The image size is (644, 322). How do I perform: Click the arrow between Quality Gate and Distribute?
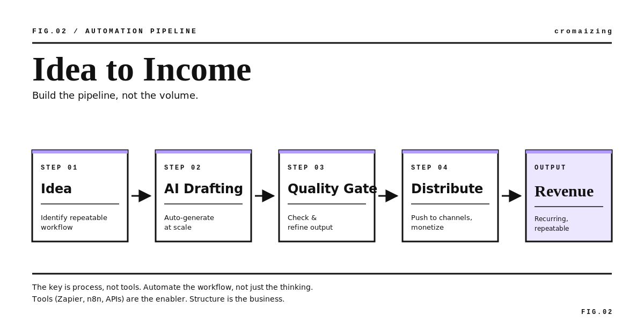click(x=388, y=196)
